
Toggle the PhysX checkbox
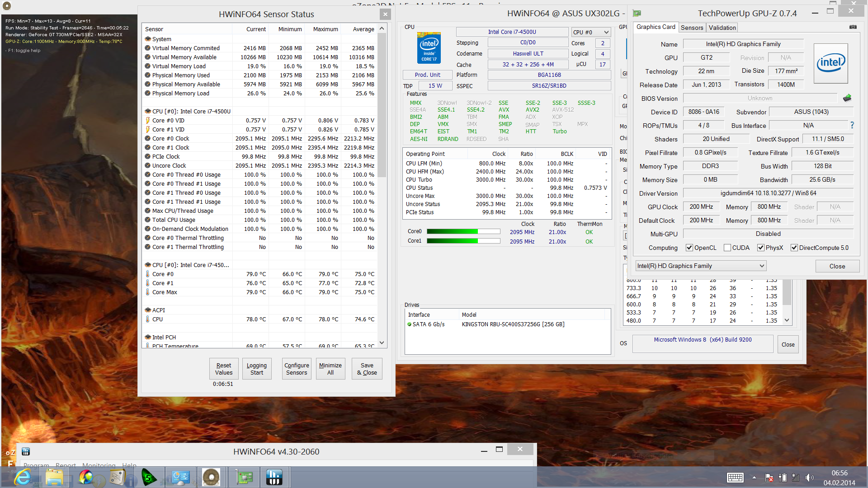pyautogui.click(x=761, y=248)
